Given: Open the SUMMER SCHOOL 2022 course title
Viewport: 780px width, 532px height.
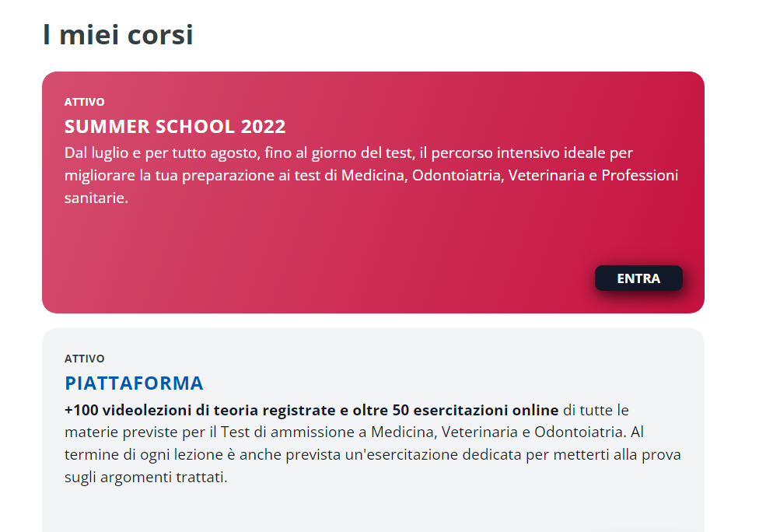Looking at the screenshot, I should 175,127.
